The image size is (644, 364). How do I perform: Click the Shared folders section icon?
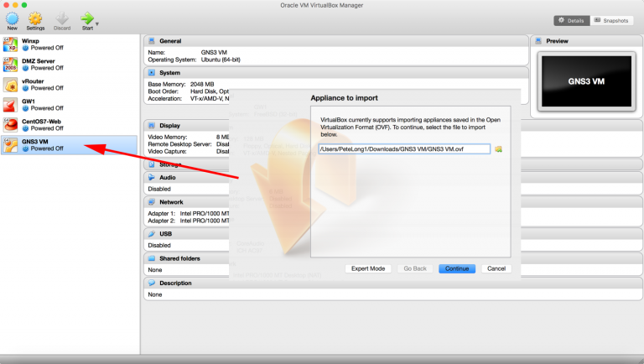coord(152,258)
